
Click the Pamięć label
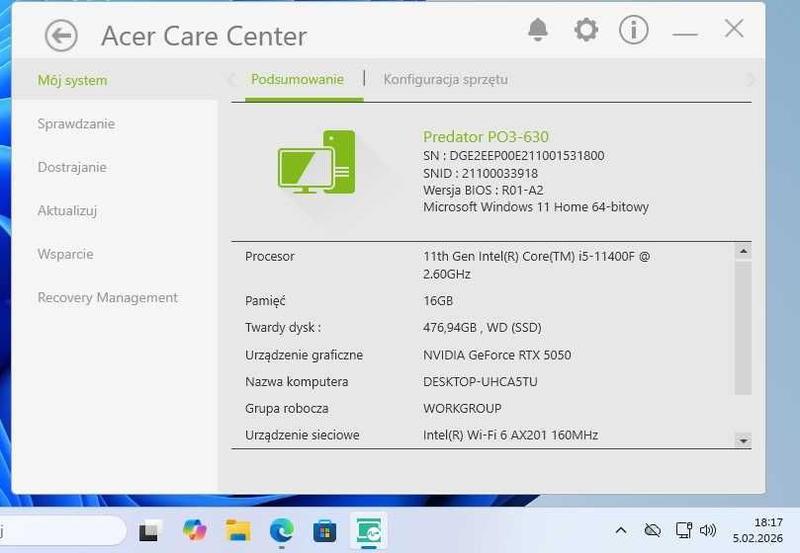point(265,301)
